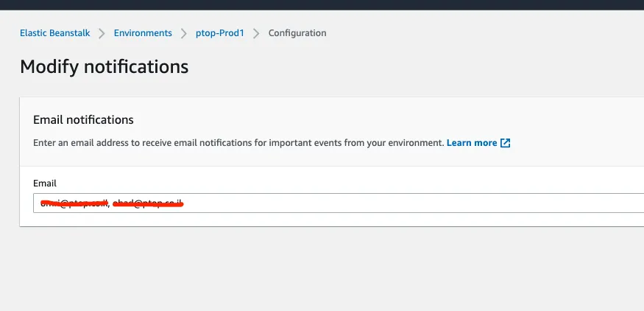
Task: Click the chevron after ptop-Prod1 breadcrumb
Action: [x=256, y=33]
